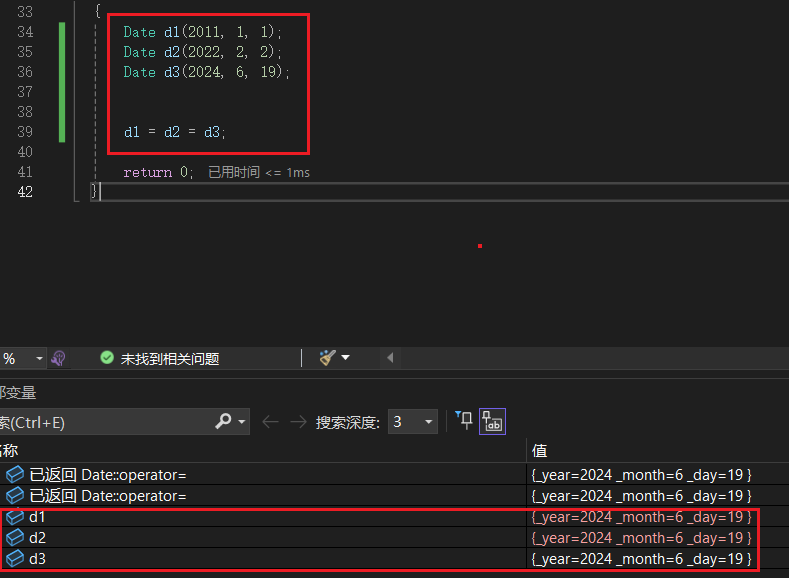Select the d3 variable row

coord(394,559)
